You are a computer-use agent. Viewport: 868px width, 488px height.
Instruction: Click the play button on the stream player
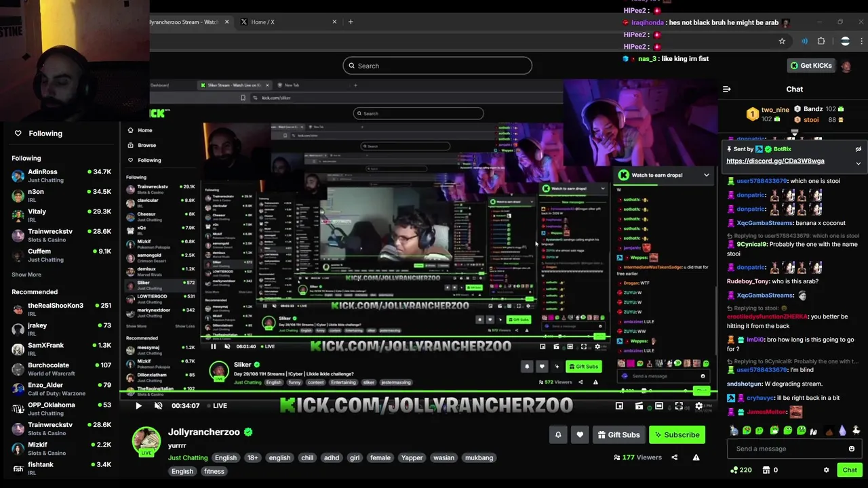click(138, 405)
